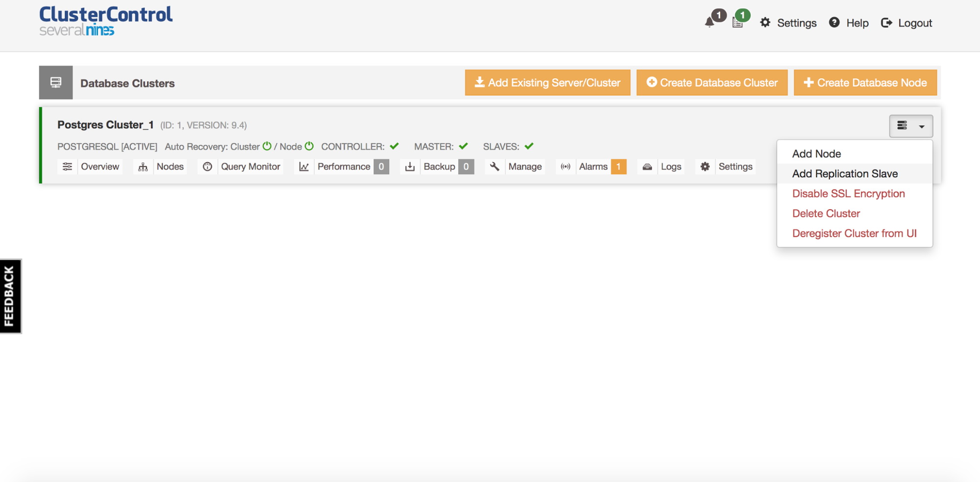
Task: Click the Performance count badge 0
Action: tap(381, 167)
